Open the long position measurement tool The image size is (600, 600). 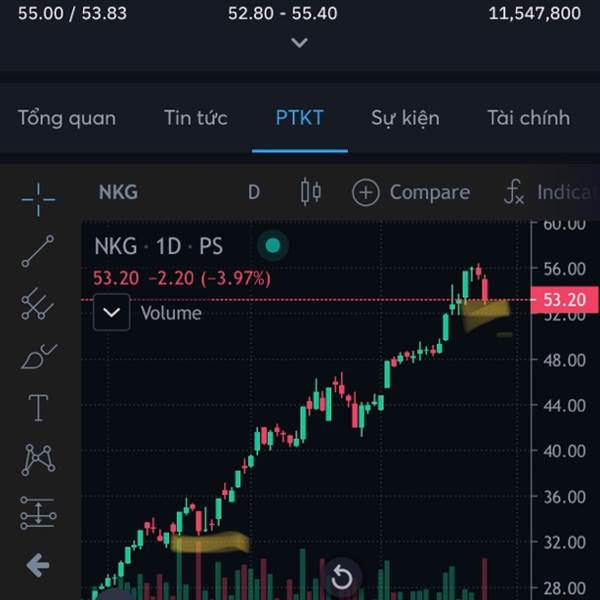pyautogui.click(x=38, y=513)
